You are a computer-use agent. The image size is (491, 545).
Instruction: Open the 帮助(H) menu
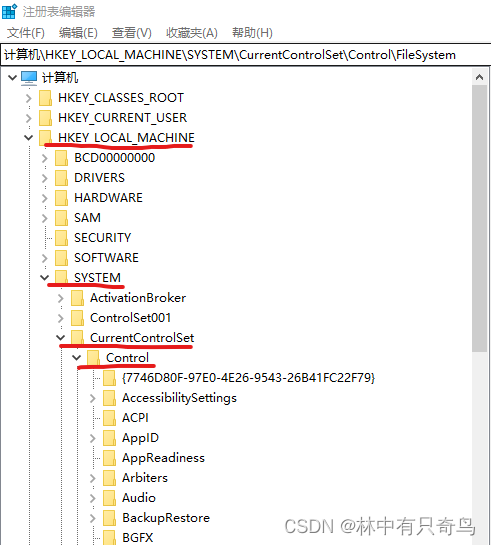(252, 33)
